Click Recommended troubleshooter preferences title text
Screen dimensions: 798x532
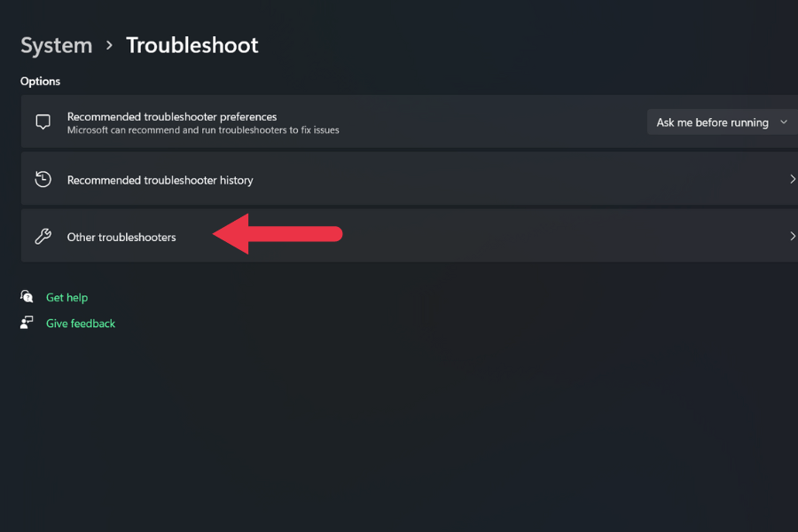tap(172, 116)
